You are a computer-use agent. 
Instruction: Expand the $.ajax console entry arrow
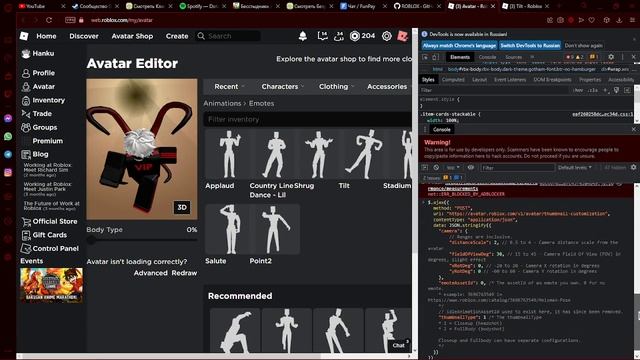424,202
